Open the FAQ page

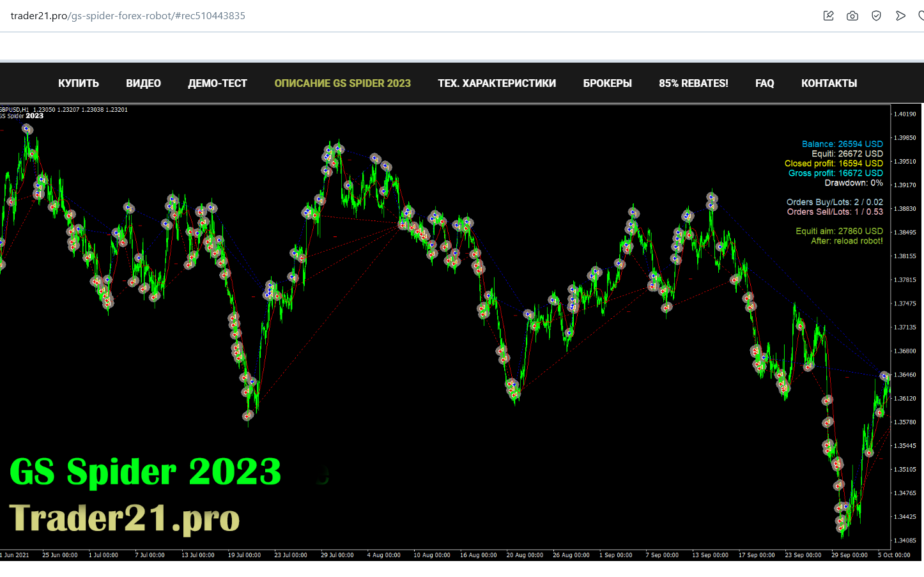764,83
